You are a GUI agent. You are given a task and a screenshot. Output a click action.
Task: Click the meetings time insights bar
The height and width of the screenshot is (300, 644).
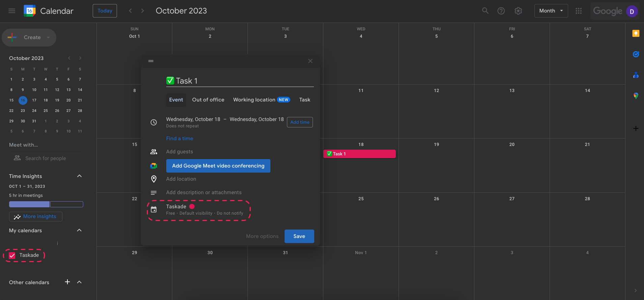[x=46, y=204]
